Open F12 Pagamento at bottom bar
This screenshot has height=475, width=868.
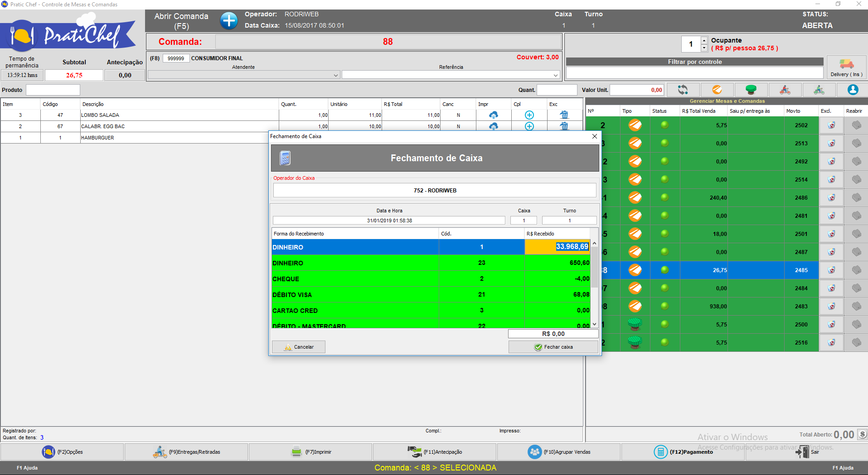[x=684, y=452]
